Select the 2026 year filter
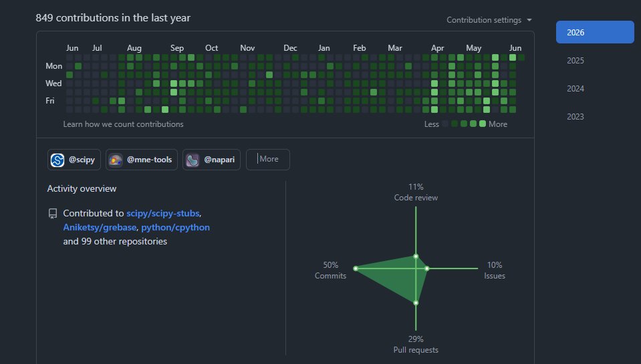 pos(595,32)
